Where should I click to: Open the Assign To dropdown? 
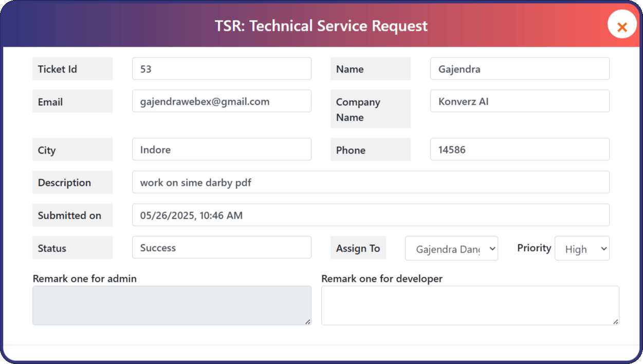click(x=451, y=249)
